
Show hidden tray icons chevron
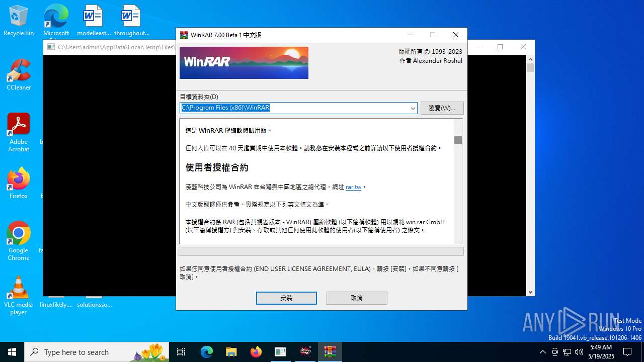(x=542, y=352)
